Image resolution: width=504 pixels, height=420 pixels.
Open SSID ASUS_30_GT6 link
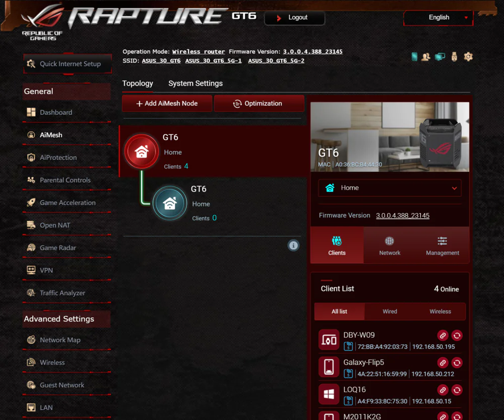161,61
